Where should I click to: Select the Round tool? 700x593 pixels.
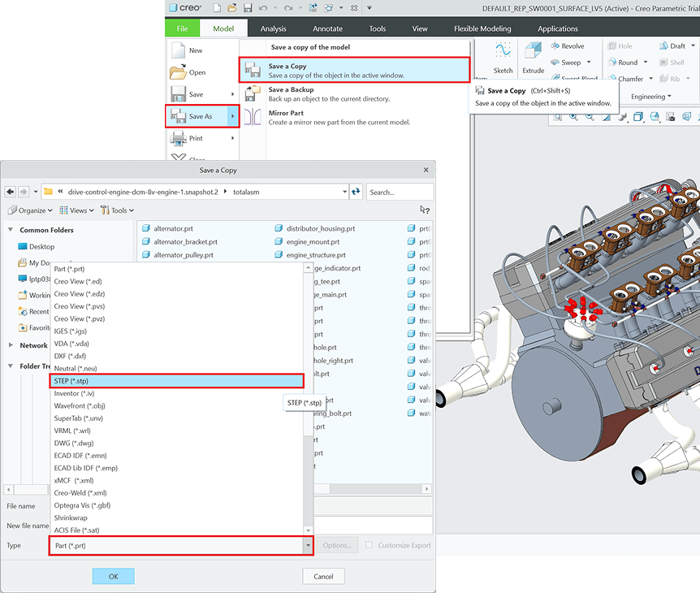622,63
